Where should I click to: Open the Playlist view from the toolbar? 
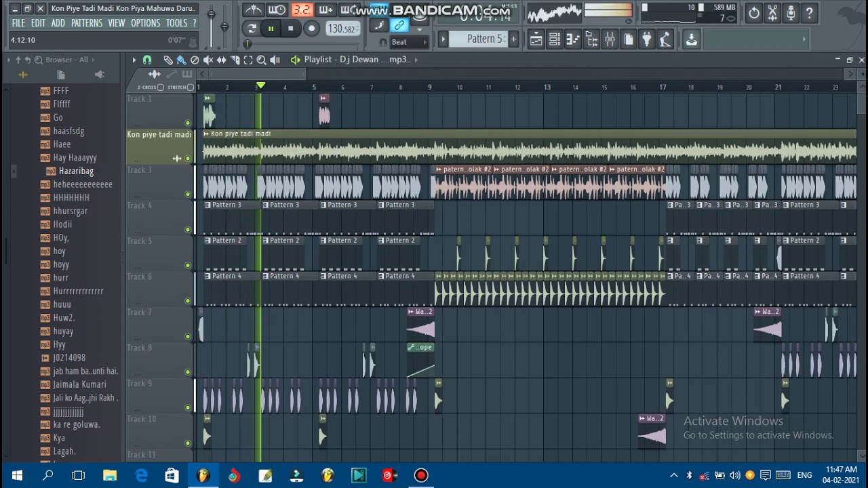(x=536, y=39)
